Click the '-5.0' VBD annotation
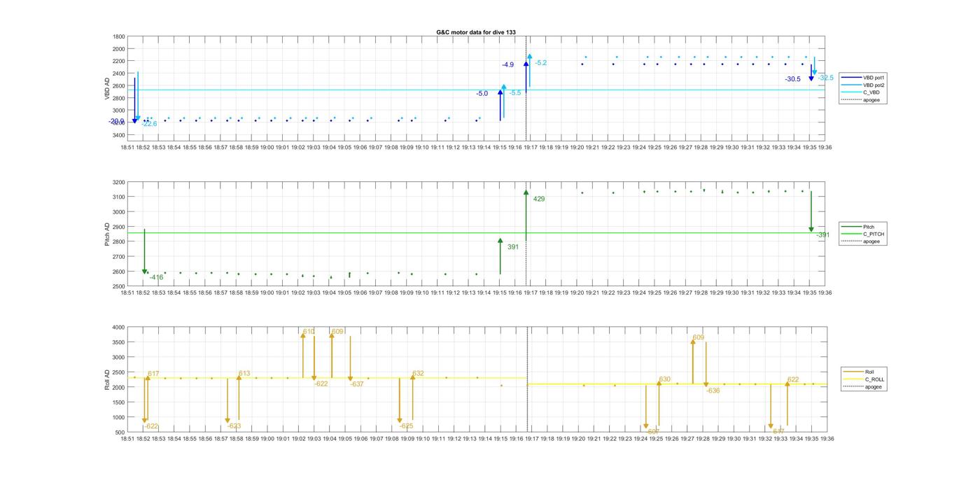 pos(482,94)
